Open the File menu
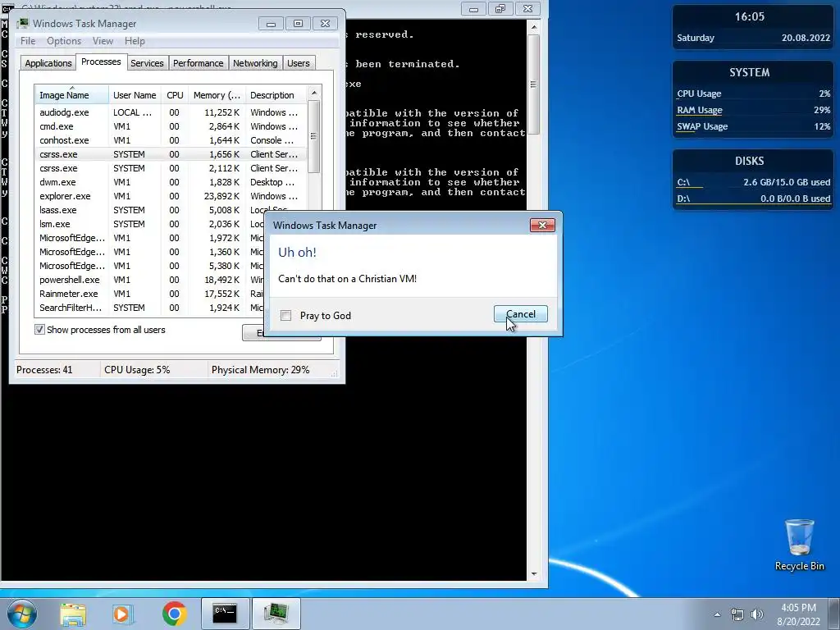Screen dimensions: 840x630 click(28, 41)
